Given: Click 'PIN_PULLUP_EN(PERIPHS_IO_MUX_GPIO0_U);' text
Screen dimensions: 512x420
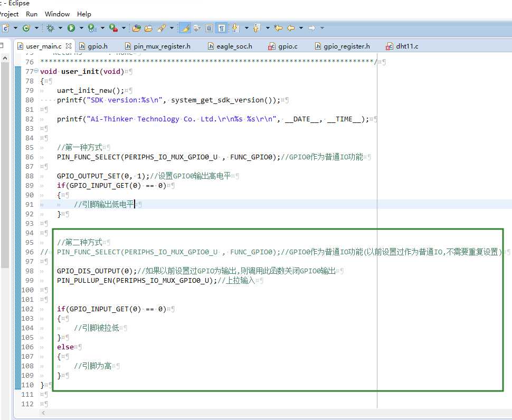Looking at the screenshot, I should [137, 281].
